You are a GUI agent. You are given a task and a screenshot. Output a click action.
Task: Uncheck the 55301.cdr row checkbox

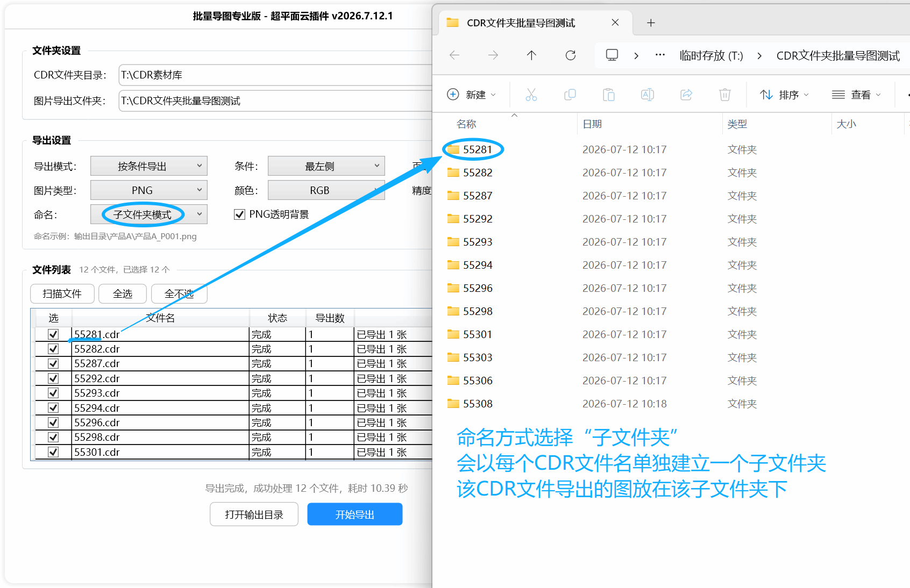pyautogui.click(x=53, y=452)
